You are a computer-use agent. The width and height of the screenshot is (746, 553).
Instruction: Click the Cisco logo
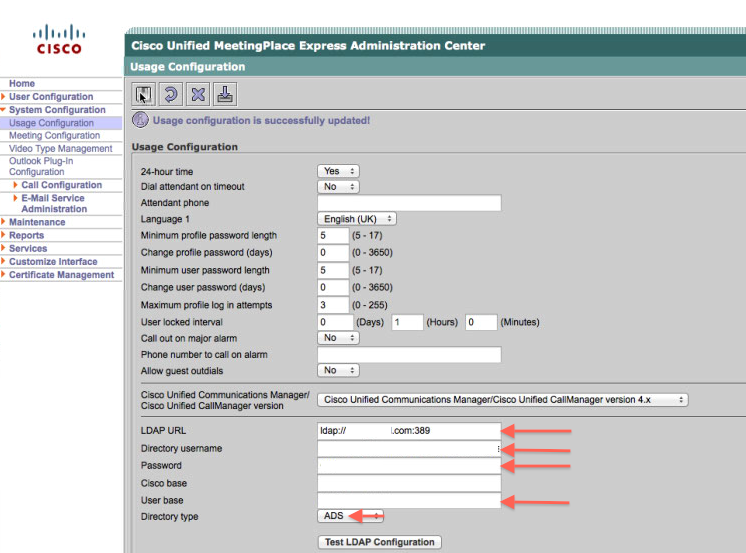[59, 41]
